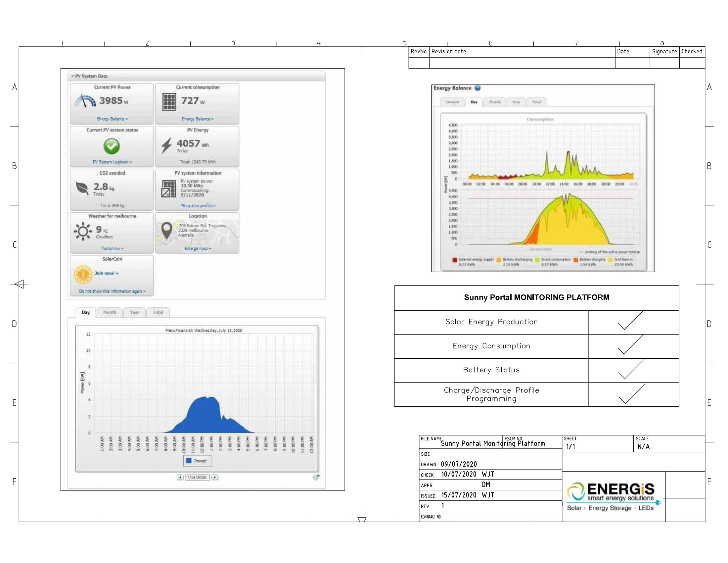
Task: Select Energy Balance Month tab
Action: click(495, 102)
